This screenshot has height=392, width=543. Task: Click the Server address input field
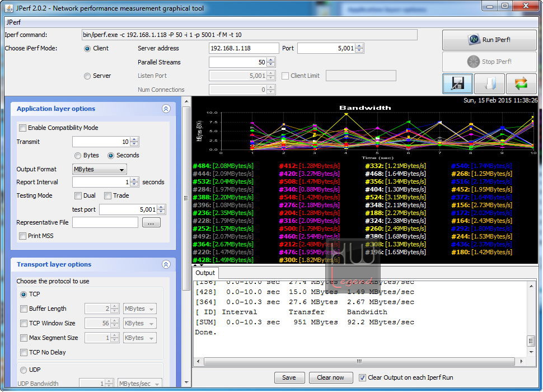pyautogui.click(x=244, y=49)
